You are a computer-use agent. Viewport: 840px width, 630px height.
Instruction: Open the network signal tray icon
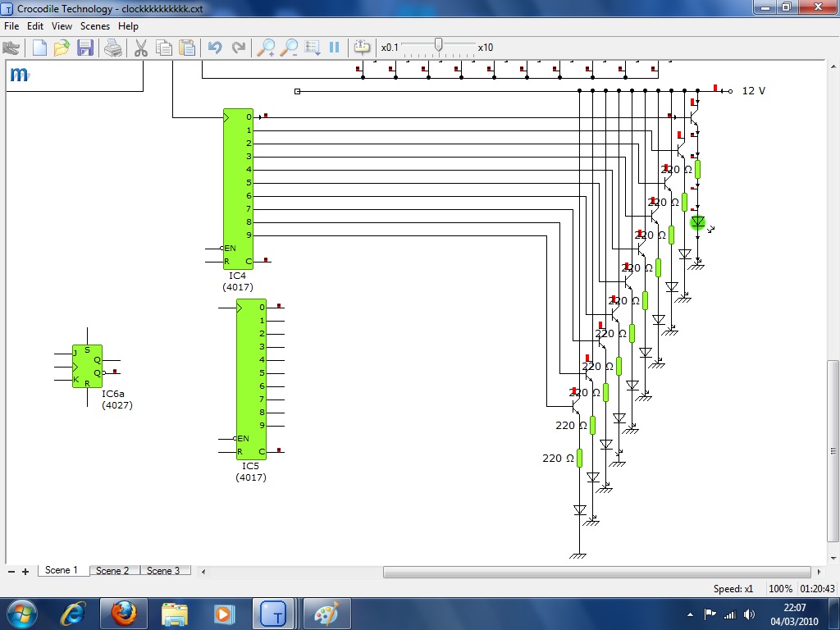click(x=729, y=614)
